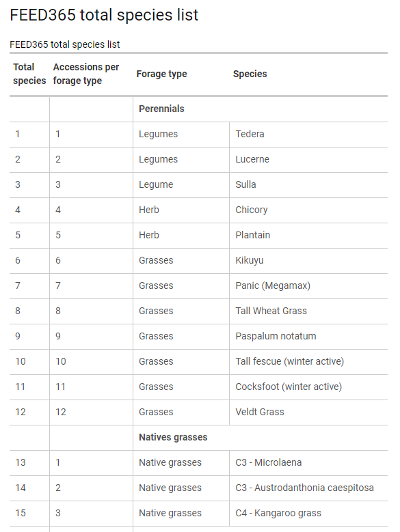
Task: Click the Accessions per forage type header
Action: 86,74
